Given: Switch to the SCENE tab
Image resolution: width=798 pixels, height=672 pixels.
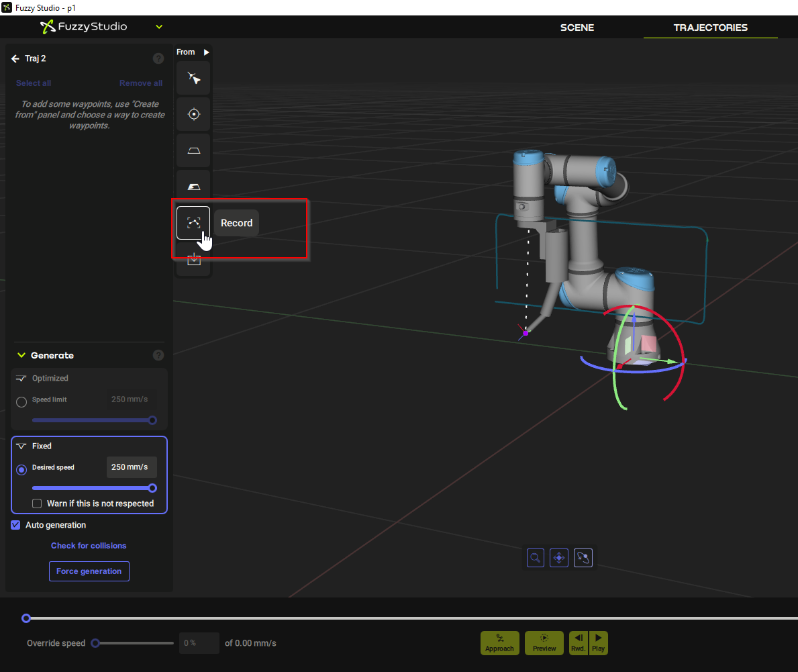Looking at the screenshot, I should pyautogui.click(x=577, y=28).
